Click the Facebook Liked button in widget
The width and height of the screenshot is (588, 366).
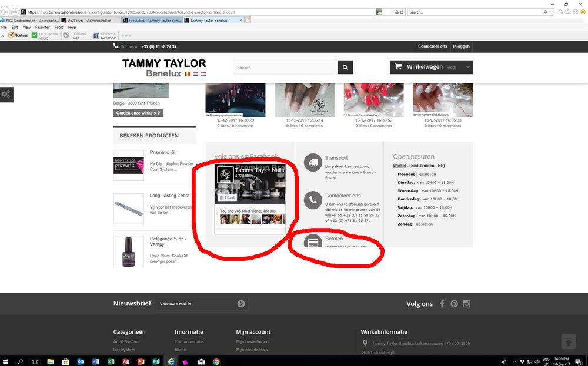227,197
